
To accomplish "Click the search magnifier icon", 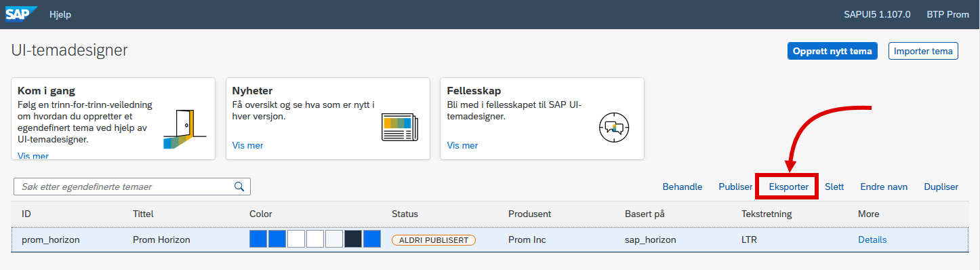I will [x=239, y=187].
